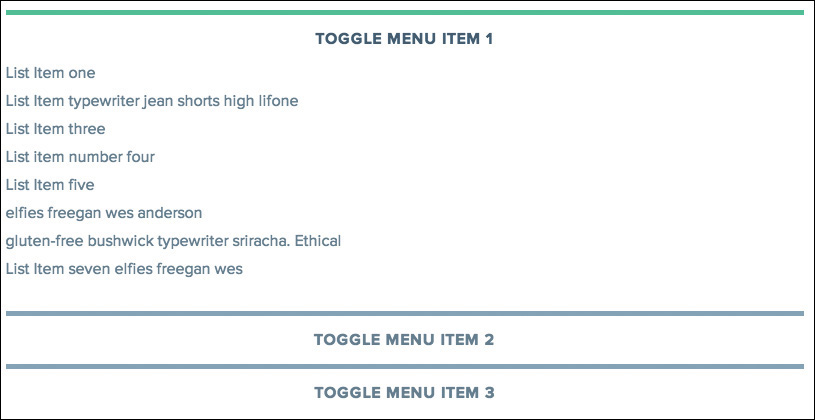815x420 pixels.
Task: Select 'List Item five'
Action: coord(50,185)
